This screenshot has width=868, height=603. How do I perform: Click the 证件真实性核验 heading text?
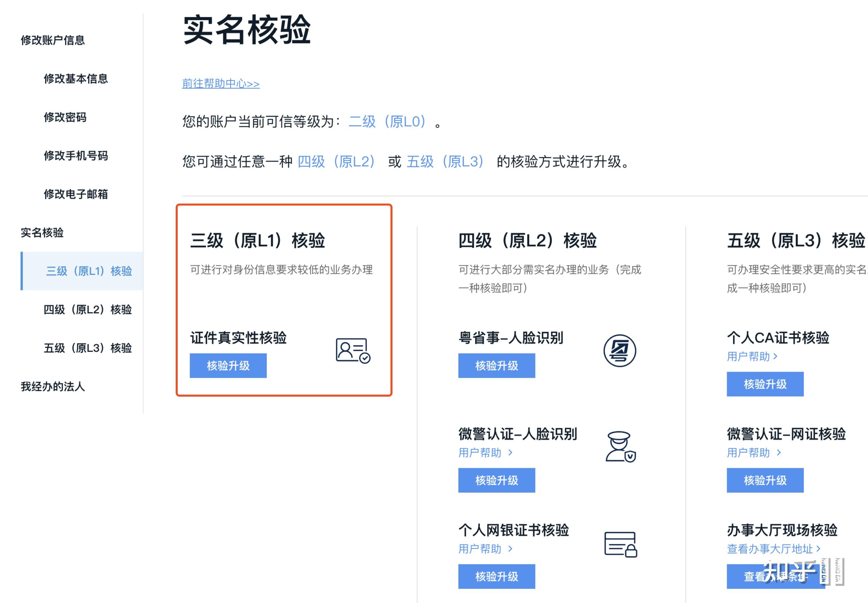tap(238, 338)
